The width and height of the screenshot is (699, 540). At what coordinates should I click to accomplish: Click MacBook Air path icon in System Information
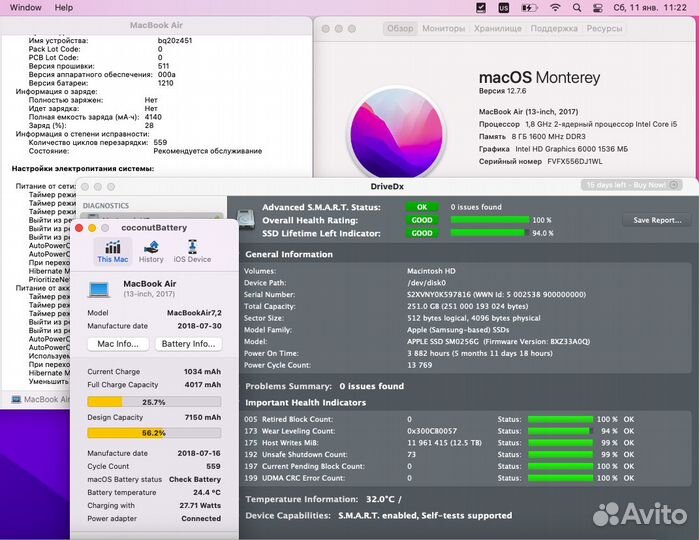(16, 399)
